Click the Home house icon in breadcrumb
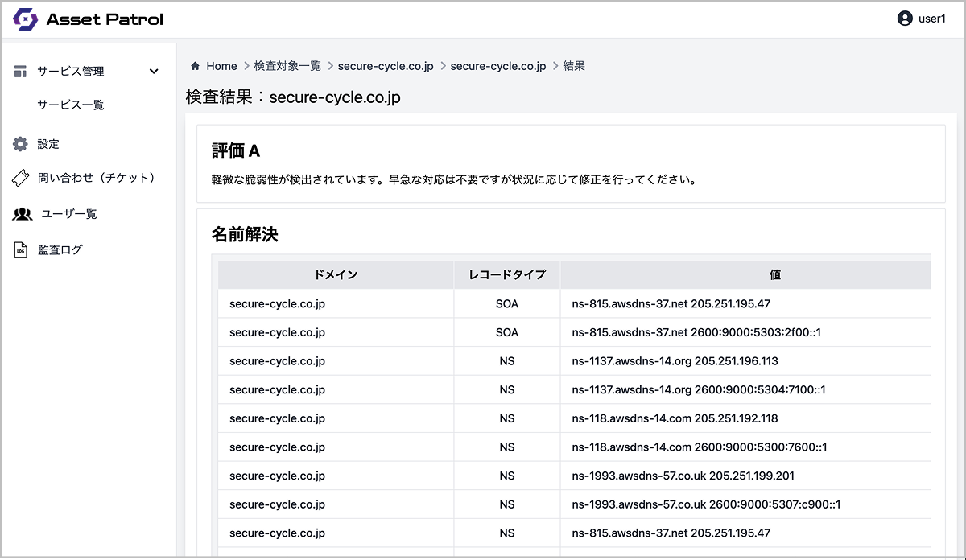The height and width of the screenshot is (560, 966). click(195, 66)
